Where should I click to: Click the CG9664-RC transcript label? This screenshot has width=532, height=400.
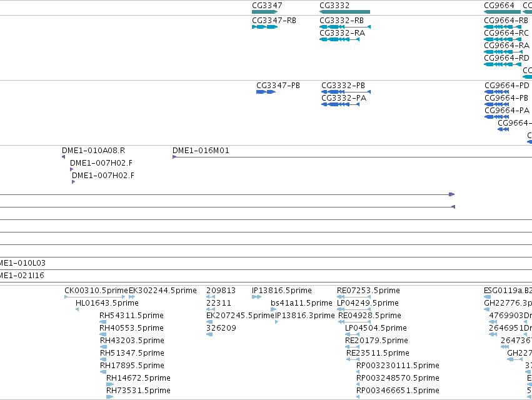[506, 33]
